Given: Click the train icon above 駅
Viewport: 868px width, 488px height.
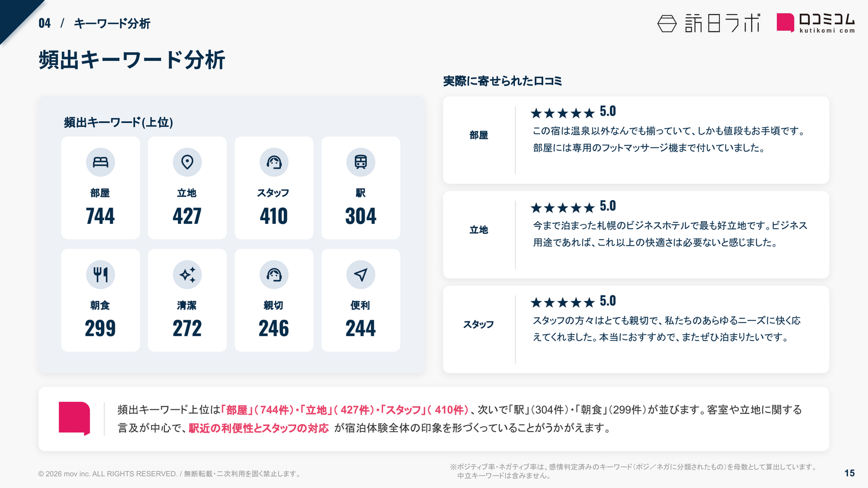Looking at the screenshot, I should (x=361, y=162).
